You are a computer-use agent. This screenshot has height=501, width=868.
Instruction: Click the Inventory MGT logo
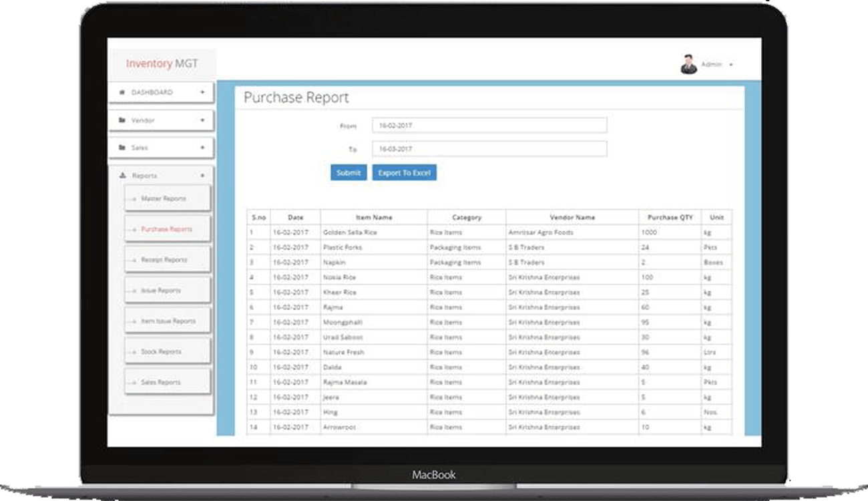click(162, 64)
